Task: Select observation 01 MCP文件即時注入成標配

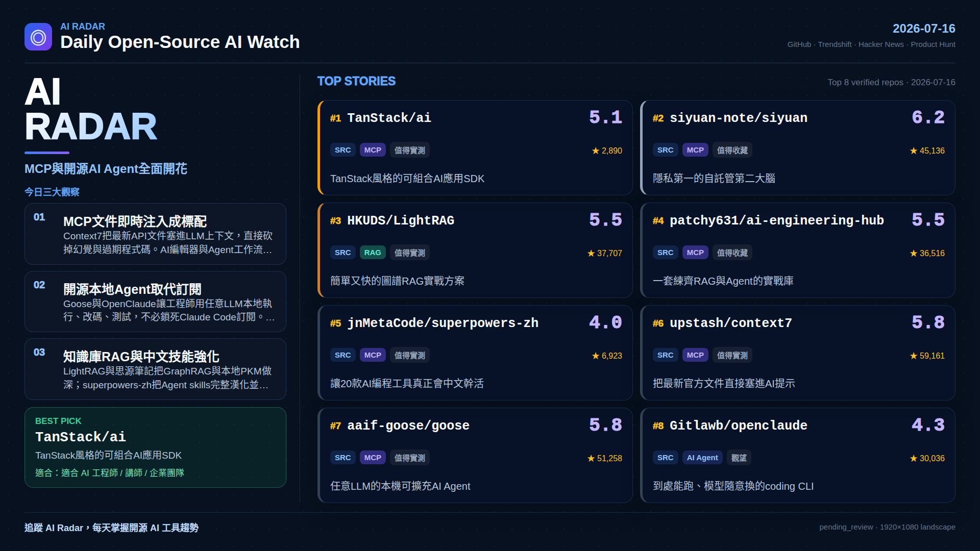Action: click(x=155, y=234)
